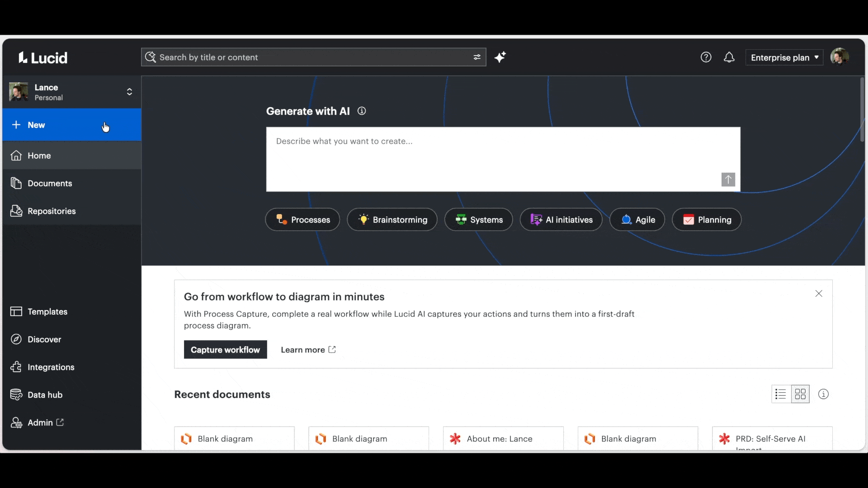Click the Generate with AI heading
This screenshot has height=488, width=868.
308,111
